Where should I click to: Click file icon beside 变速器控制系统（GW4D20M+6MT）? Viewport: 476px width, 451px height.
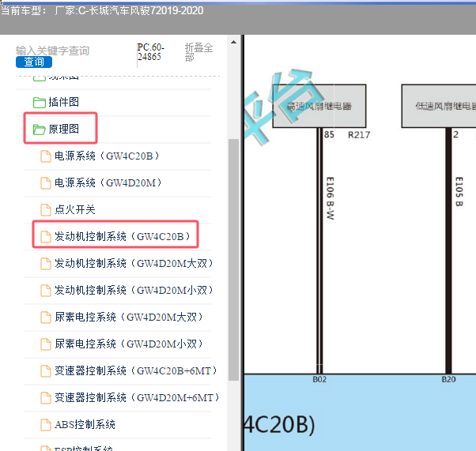point(46,398)
